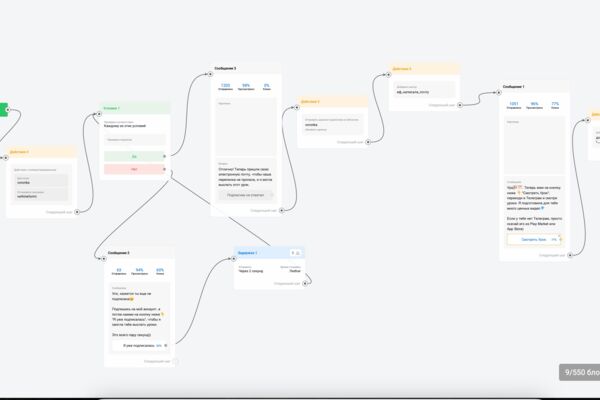Click the 60% clicks statistic in lower message
The width and height of the screenshot is (600, 400).
pos(160,270)
